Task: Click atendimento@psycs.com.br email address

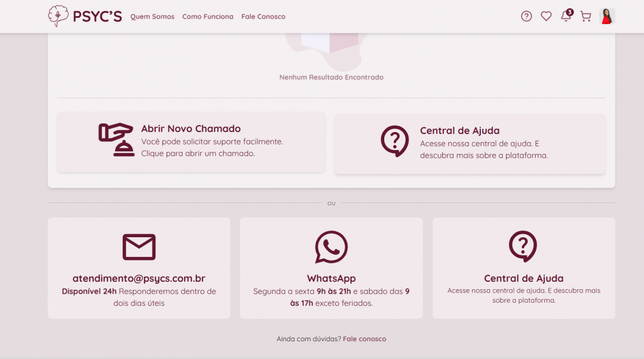Action: click(x=139, y=279)
